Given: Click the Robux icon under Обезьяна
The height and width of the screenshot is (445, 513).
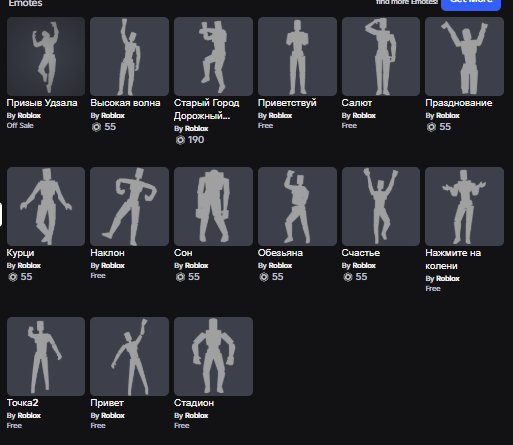Looking at the screenshot, I should (x=264, y=277).
